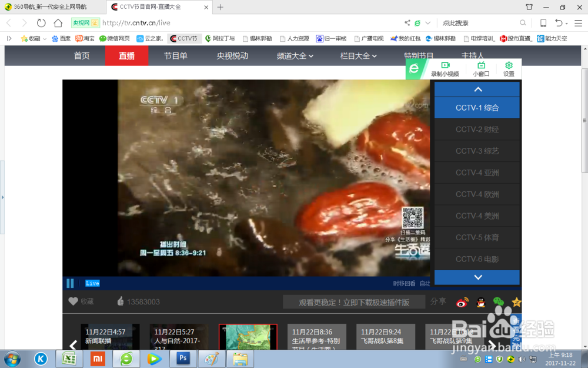This screenshot has height=368, width=588.
Task: Expand the bookmarks sidebar toggle
Action: tap(9, 38)
